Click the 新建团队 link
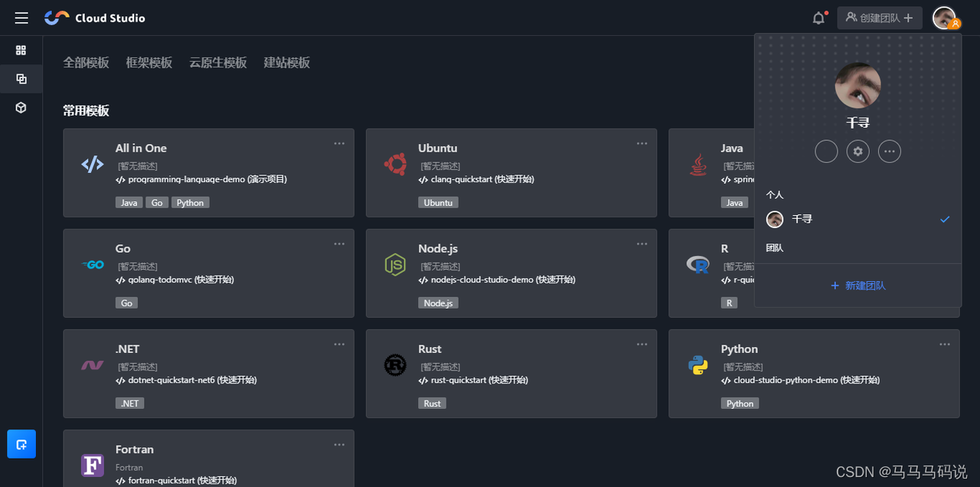This screenshot has height=487, width=980. (857, 286)
